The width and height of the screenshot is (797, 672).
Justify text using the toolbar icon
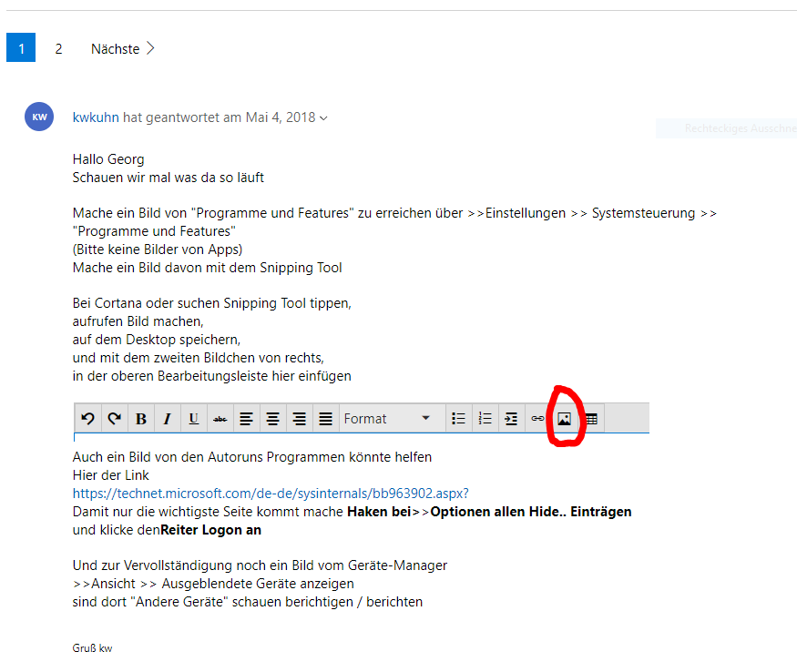326,418
